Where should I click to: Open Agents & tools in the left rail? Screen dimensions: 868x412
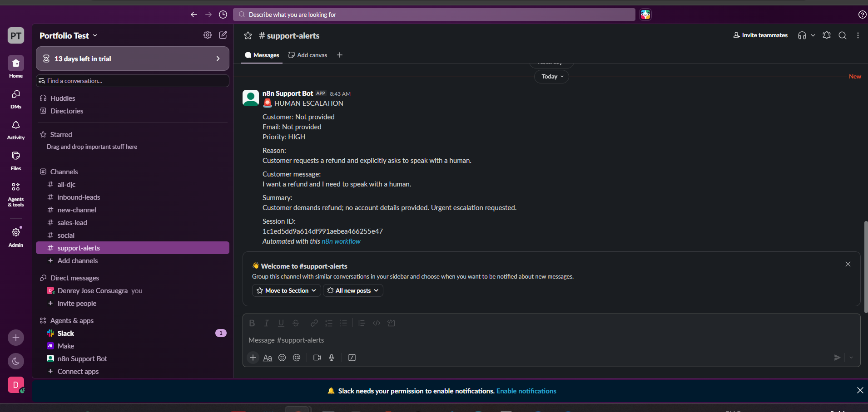(16, 194)
